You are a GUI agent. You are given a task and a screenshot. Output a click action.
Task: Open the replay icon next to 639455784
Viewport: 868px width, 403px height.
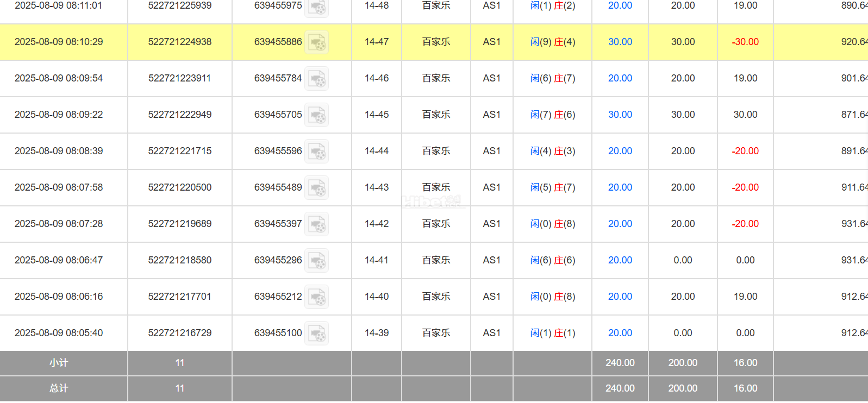[316, 79]
